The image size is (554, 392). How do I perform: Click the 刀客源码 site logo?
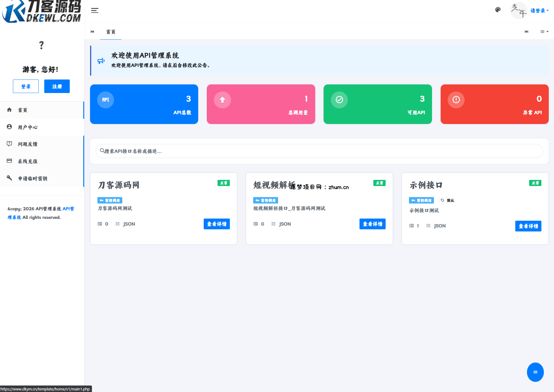click(42, 11)
